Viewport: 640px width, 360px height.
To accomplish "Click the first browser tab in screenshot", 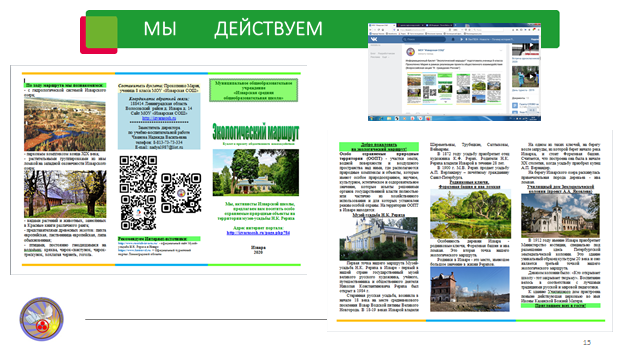I will click(x=382, y=25).
